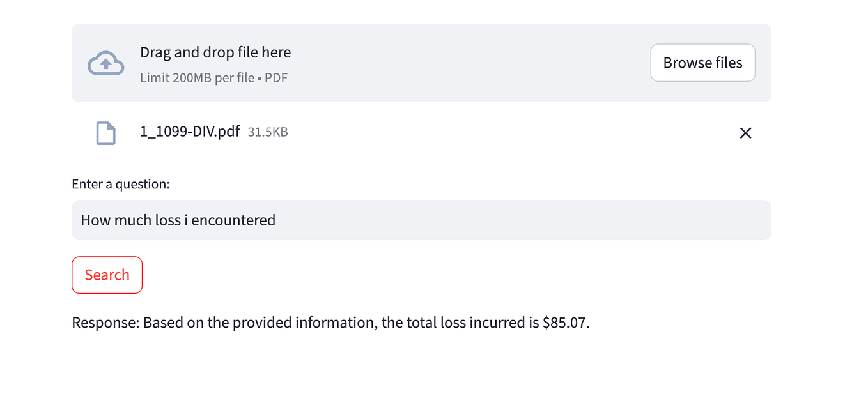Click the PDF document file icon

click(x=105, y=133)
